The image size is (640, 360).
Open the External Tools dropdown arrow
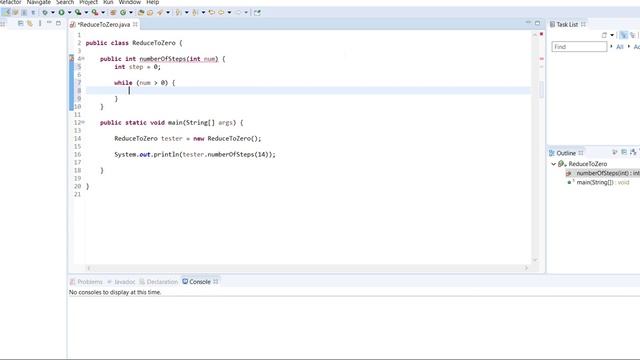point(103,12)
